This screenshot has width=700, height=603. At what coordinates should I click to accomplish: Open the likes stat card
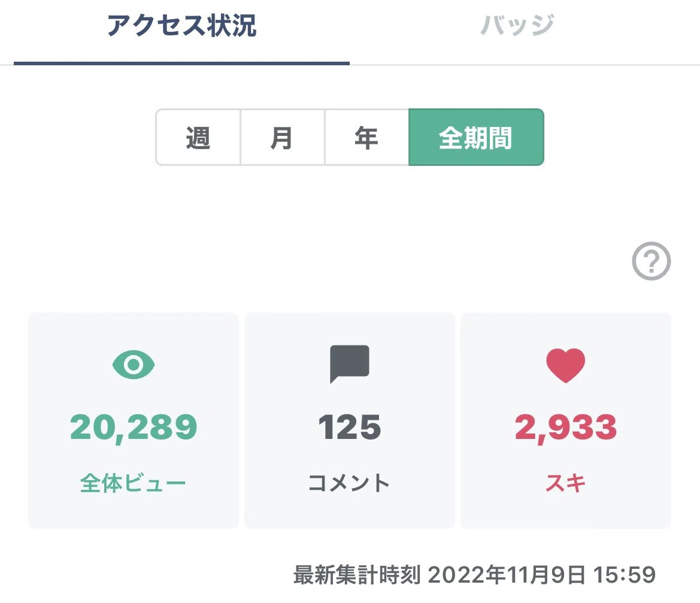coord(566,420)
